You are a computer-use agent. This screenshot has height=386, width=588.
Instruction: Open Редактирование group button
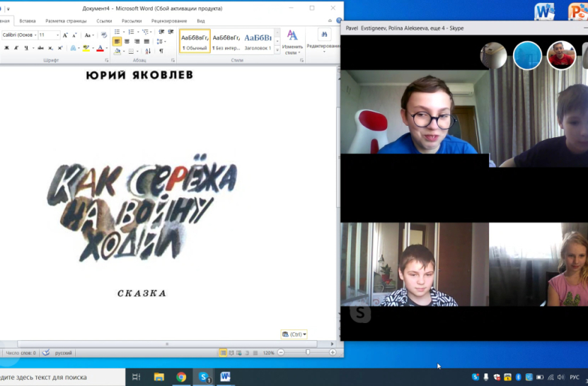tap(323, 41)
